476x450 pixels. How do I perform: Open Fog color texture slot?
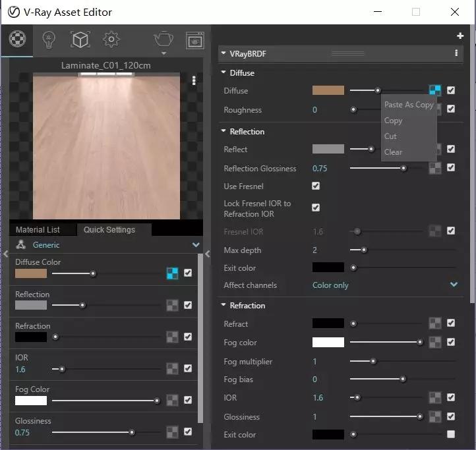(x=434, y=343)
